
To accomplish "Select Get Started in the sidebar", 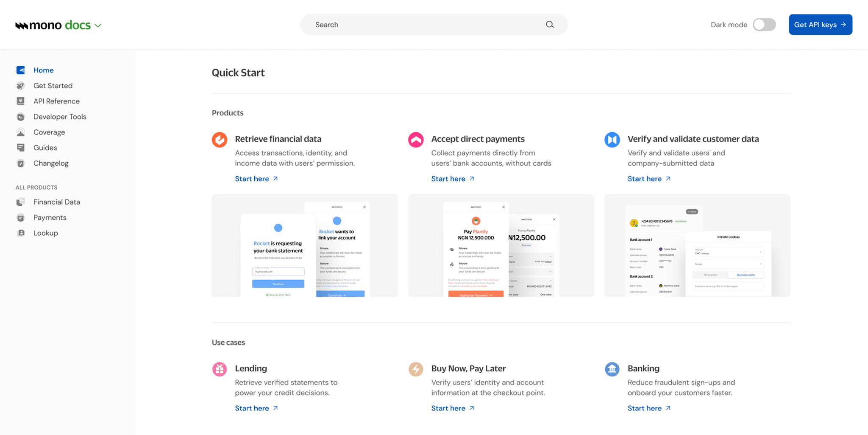I will pyautogui.click(x=53, y=86).
